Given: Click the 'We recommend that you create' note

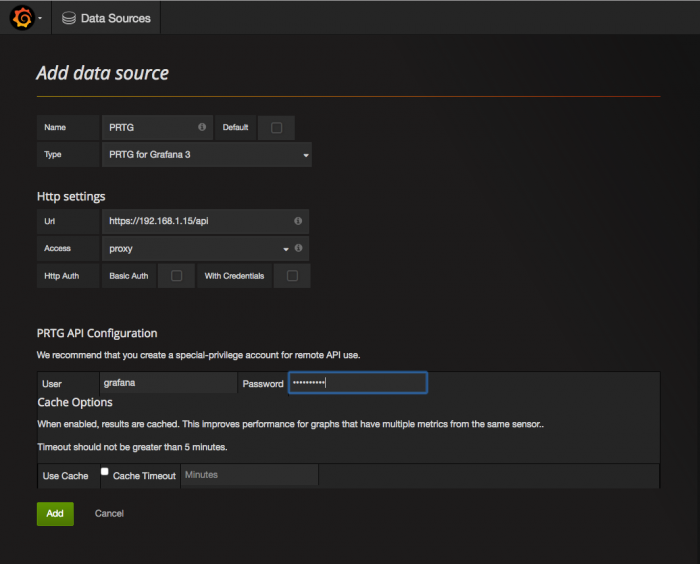Looking at the screenshot, I should click(x=198, y=355).
